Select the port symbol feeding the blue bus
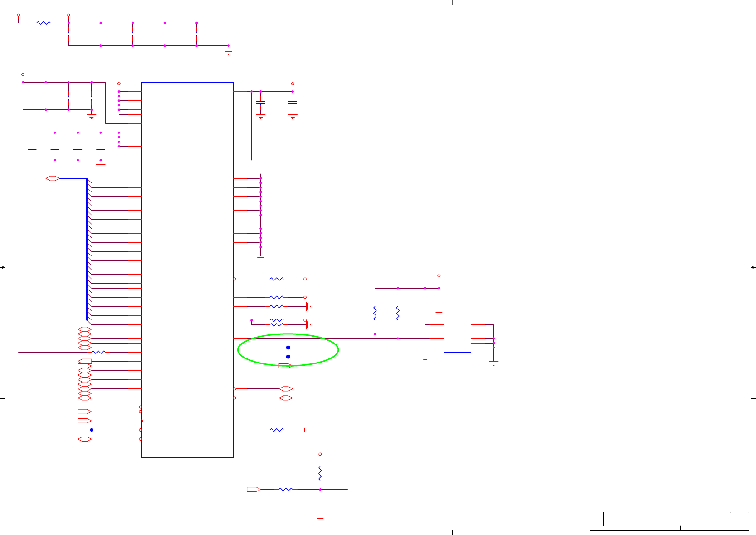Viewport: 756px width, 535px height. pyautogui.click(x=53, y=178)
